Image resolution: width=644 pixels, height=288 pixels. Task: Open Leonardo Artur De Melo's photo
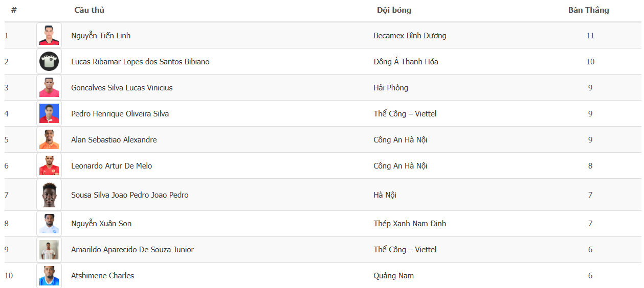(49, 165)
